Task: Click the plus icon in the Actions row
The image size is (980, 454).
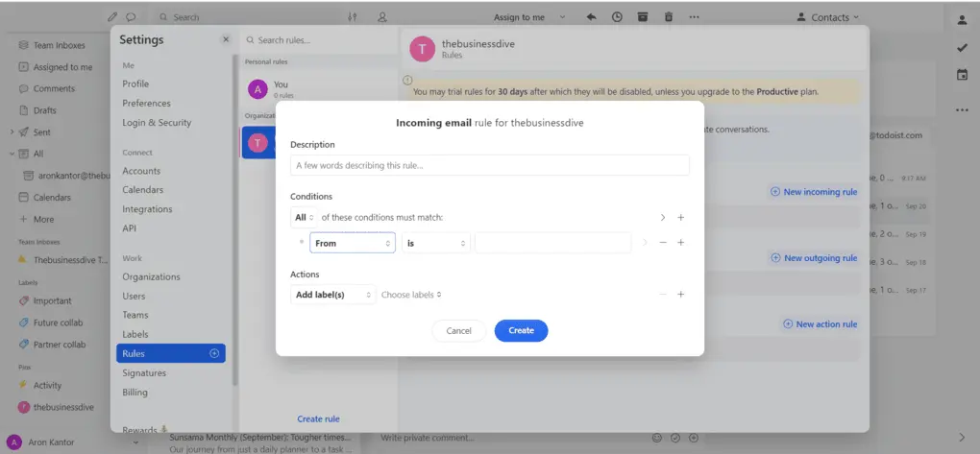Action: point(681,295)
